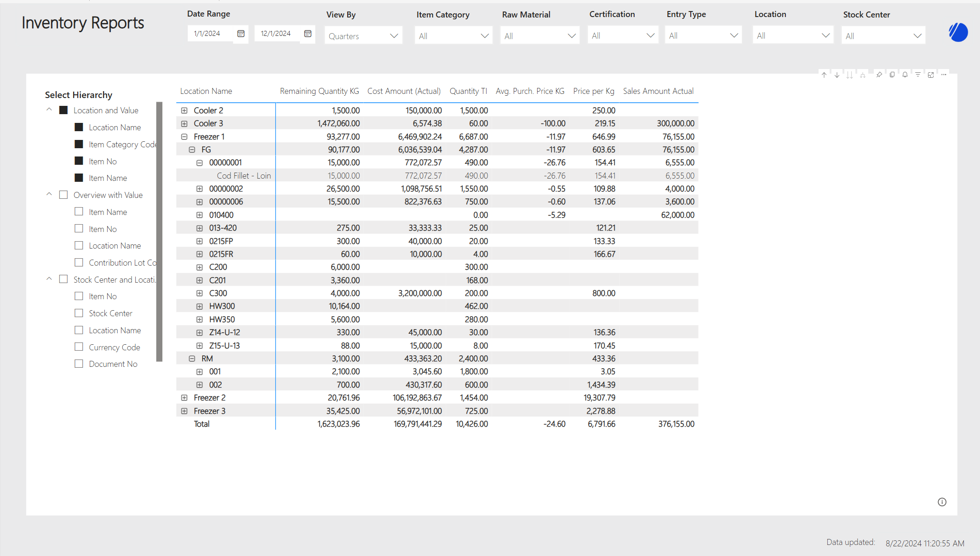980x556 pixels.
Task: Expand the Cooler 2 row
Action: tap(184, 110)
